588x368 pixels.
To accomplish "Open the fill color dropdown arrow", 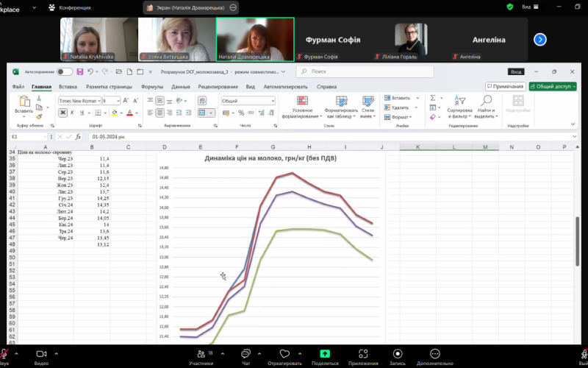I will (121, 113).
